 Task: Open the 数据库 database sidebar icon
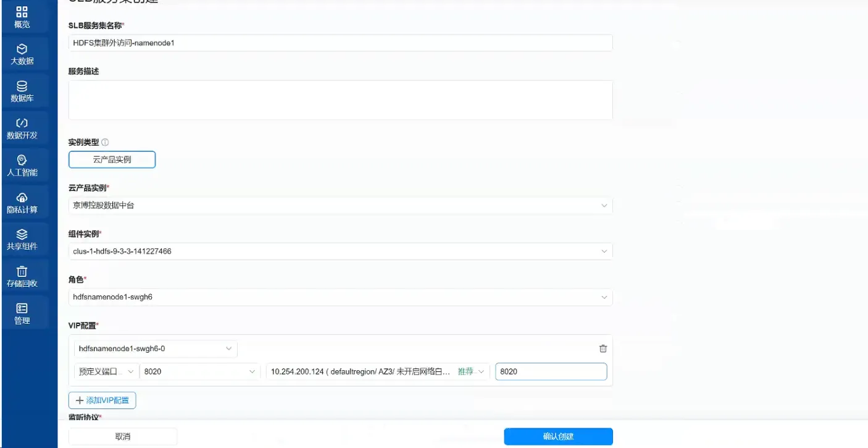point(22,91)
